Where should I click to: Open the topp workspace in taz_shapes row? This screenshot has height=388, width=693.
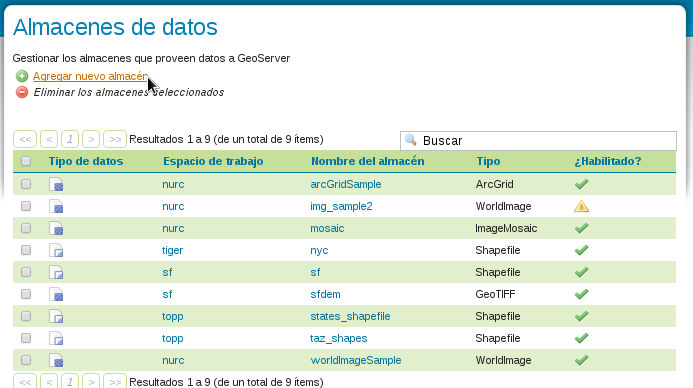[172, 339]
